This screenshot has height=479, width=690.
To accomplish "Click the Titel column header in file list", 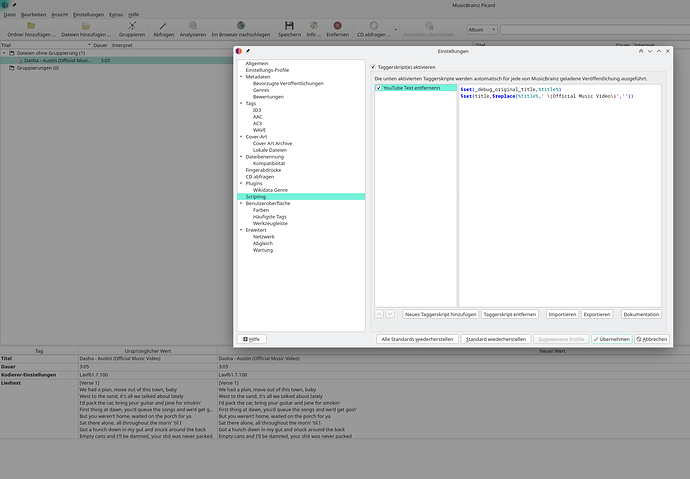I will pos(46,45).
